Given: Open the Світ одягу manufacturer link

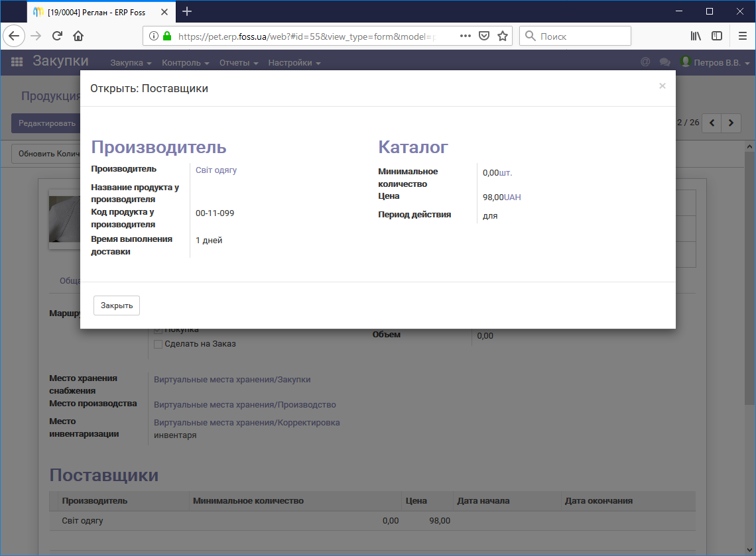Looking at the screenshot, I should click(216, 170).
